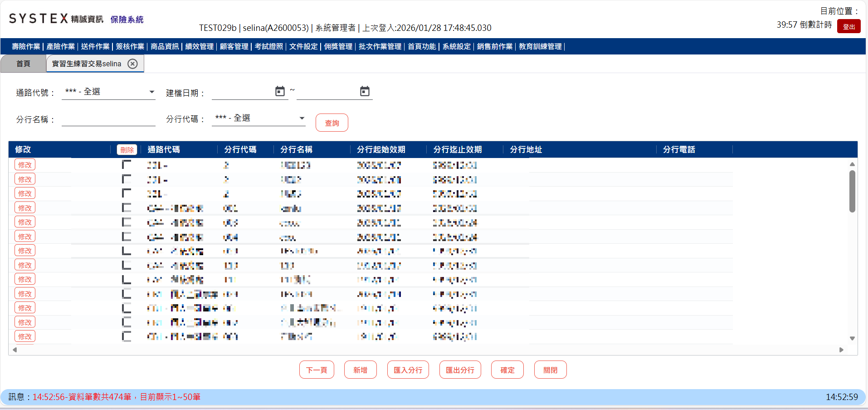This screenshot has height=410, width=868.
Task: Open the 首頁功能 menu
Action: click(422, 46)
